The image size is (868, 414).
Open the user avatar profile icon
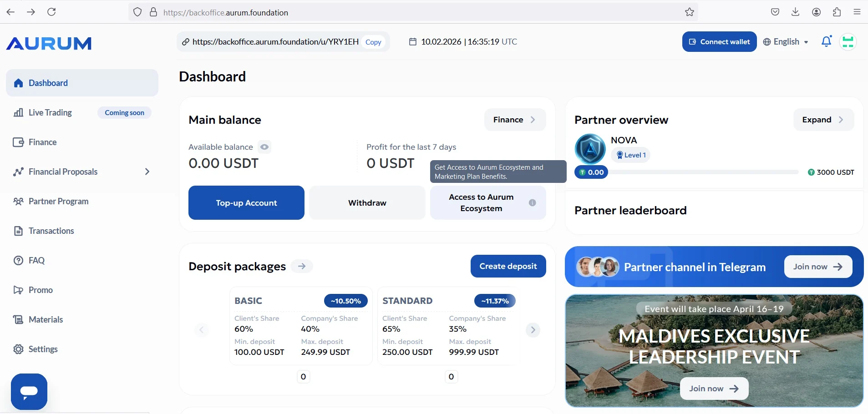(x=848, y=42)
